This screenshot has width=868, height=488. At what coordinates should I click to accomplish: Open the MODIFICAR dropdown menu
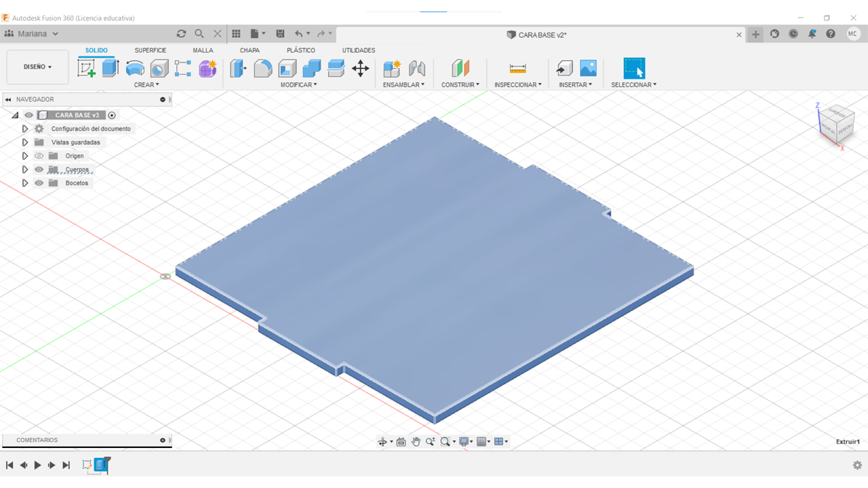[x=299, y=85]
